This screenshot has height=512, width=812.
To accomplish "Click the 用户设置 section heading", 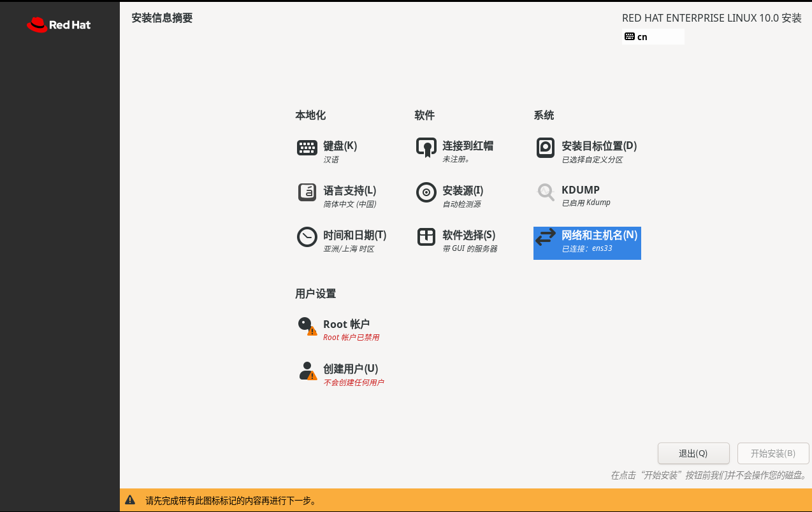I will (315, 294).
